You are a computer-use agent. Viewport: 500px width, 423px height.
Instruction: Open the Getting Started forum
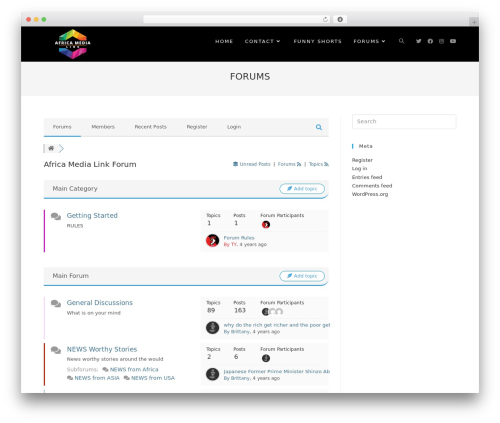[92, 215]
